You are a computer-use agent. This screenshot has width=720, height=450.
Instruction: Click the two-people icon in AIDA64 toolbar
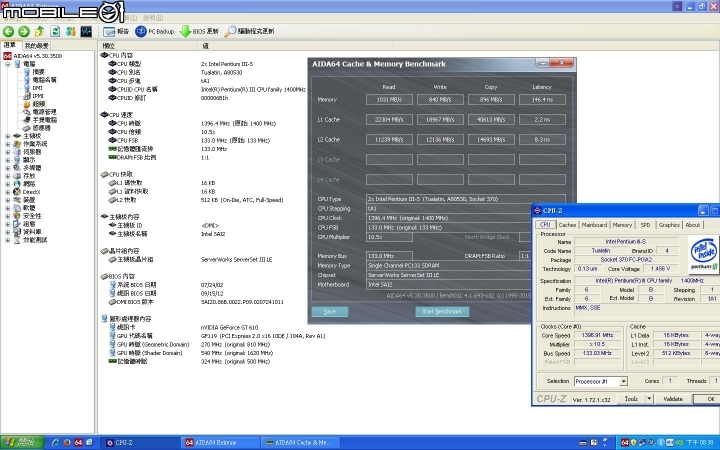point(71,31)
